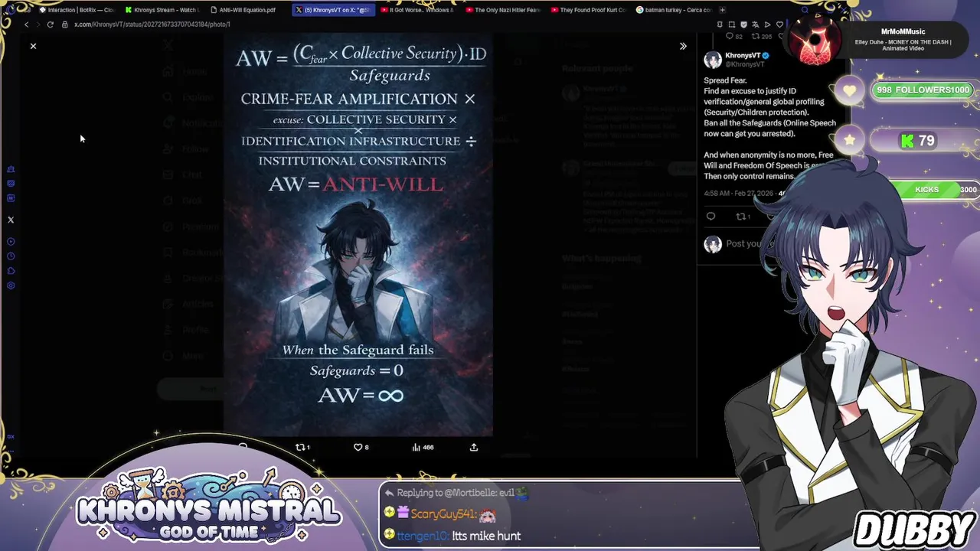The height and width of the screenshot is (551, 980).
Task: Click the second blue sidebar icon below it
Action: (11, 184)
